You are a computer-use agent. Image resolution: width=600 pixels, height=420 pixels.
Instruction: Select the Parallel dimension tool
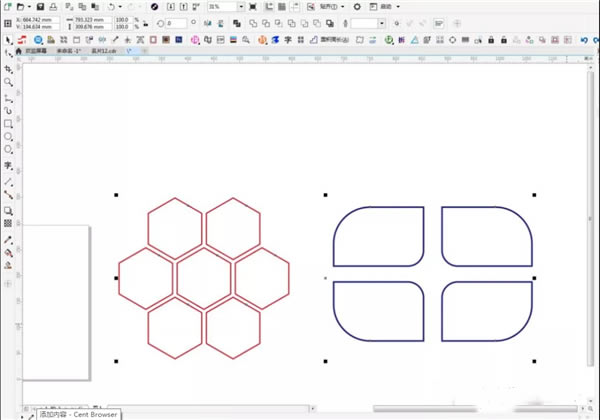click(x=8, y=182)
